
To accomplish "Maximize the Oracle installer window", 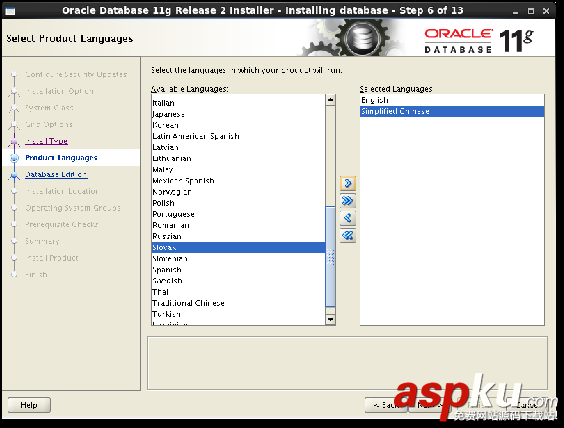I will [x=531, y=11].
